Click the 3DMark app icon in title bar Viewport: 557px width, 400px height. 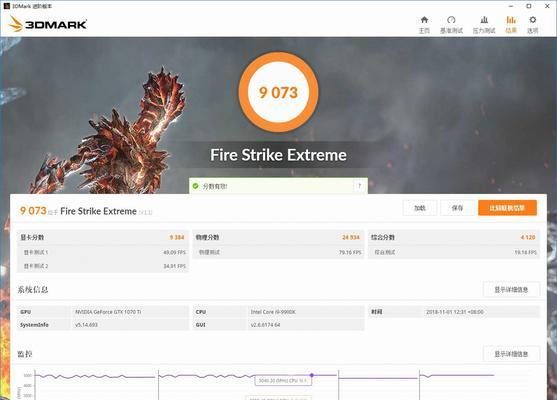6,6
